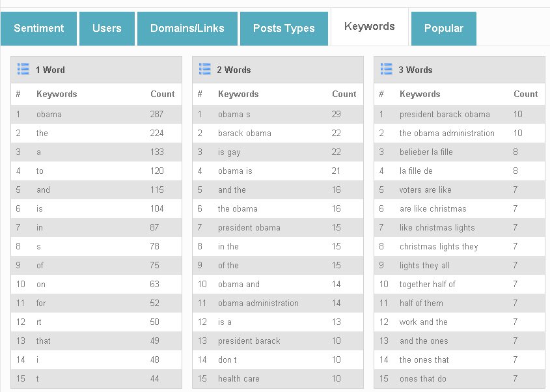Click the 'obama administration' two-word row
Viewport: 550px width, 392px height.
tap(278, 303)
